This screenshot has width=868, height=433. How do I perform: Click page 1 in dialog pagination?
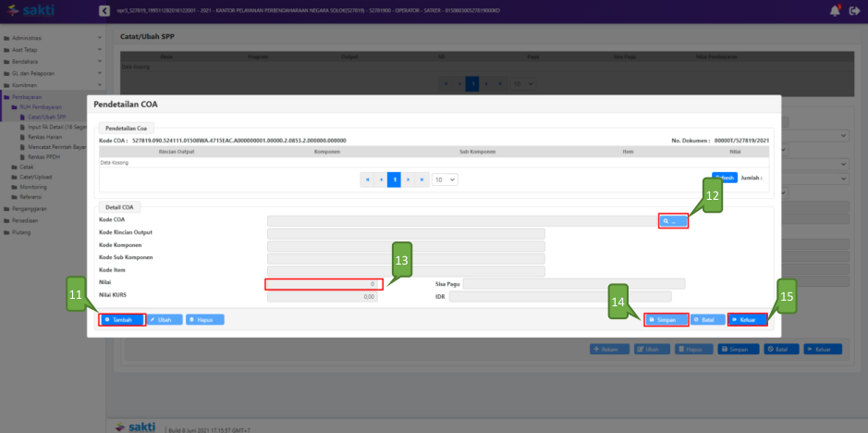[x=394, y=179]
